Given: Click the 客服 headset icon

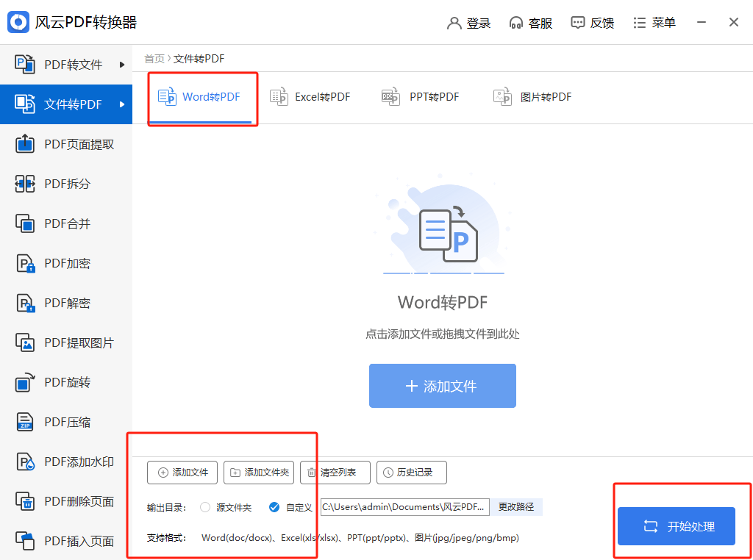Looking at the screenshot, I should click(516, 23).
